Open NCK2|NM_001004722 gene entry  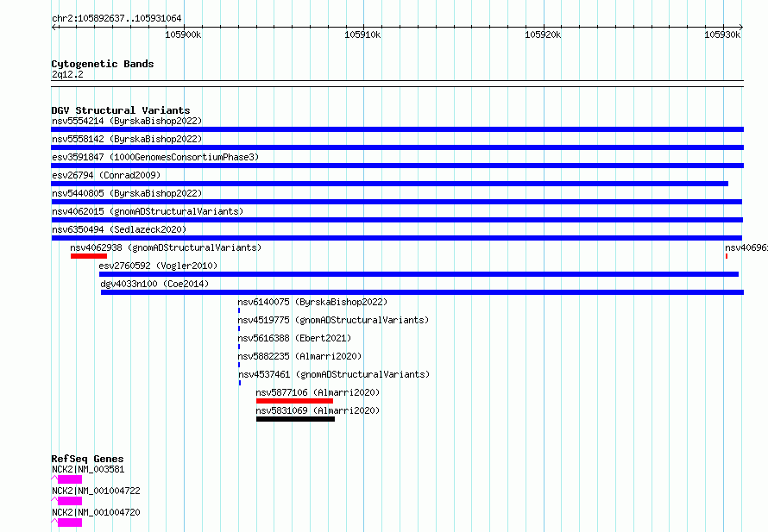point(96,491)
